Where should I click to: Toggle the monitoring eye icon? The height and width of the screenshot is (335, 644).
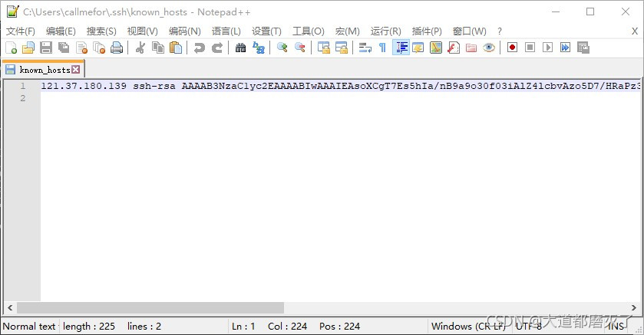pos(489,48)
